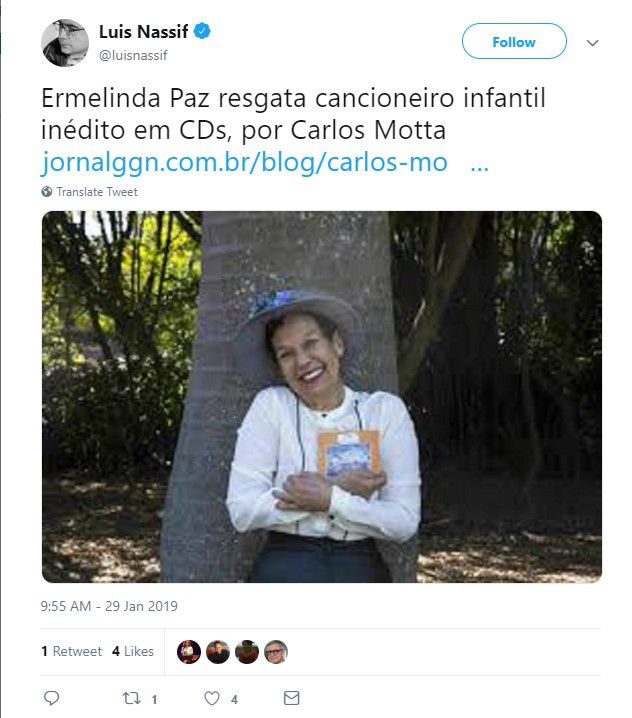Screen dimensions: 632x718
Task: Click the reply speech bubble icon
Action: pyautogui.click(x=51, y=698)
